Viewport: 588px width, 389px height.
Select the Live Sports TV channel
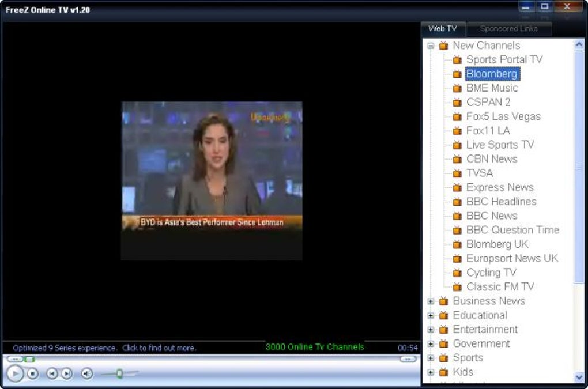pyautogui.click(x=500, y=145)
